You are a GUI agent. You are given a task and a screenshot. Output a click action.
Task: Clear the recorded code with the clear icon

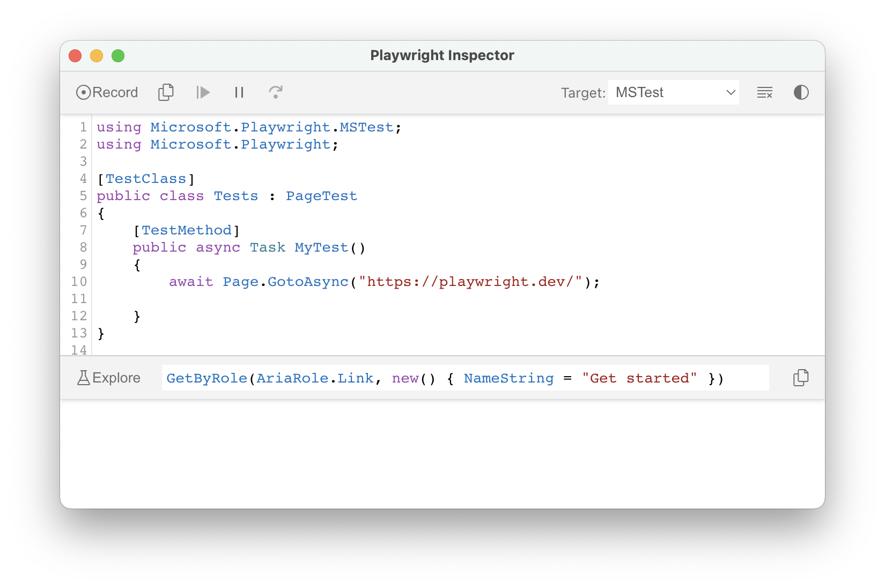coord(764,92)
